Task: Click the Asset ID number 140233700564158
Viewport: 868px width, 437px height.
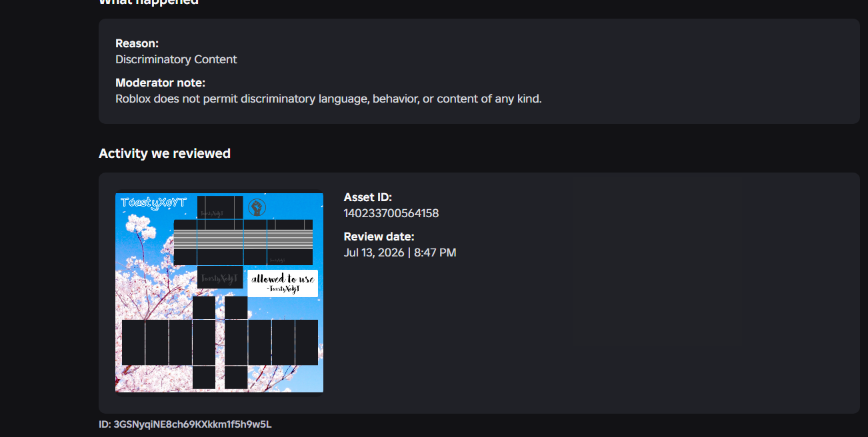Action: pos(391,213)
